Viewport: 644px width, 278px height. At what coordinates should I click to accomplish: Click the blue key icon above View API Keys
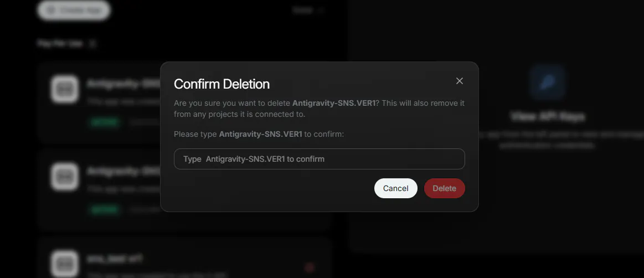coord(547,82)
